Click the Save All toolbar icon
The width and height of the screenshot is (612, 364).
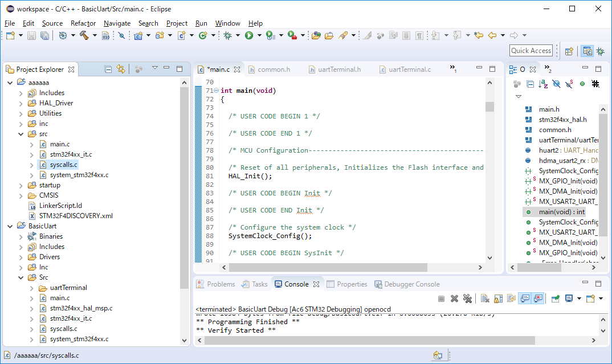pos(44,35)
